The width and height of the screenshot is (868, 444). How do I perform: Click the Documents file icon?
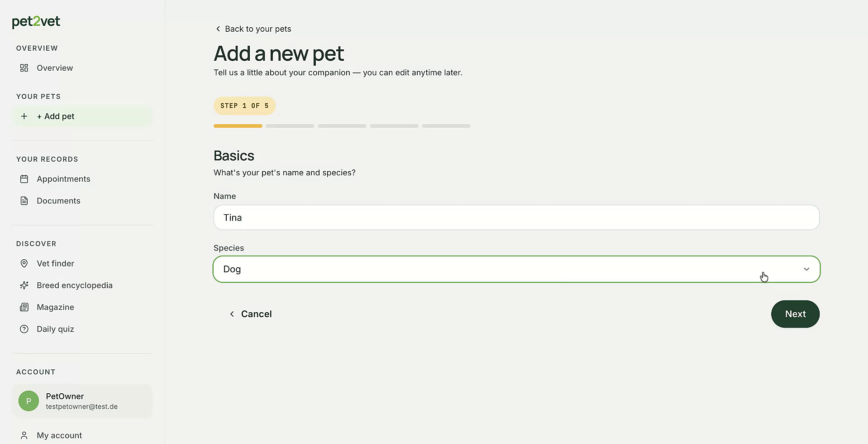pyautogui.click(x=24, y=201)
